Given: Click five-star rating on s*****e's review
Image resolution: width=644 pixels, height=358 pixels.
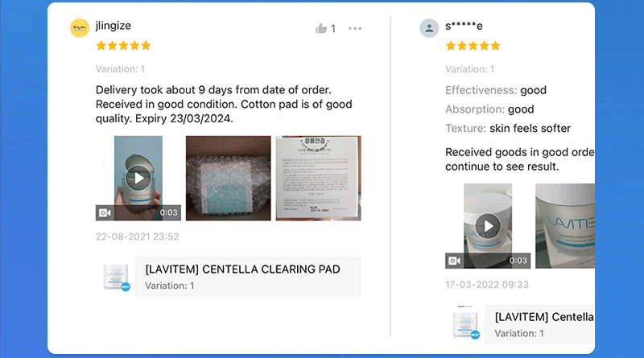Looking at the screenshot, I should click(473, 46).
